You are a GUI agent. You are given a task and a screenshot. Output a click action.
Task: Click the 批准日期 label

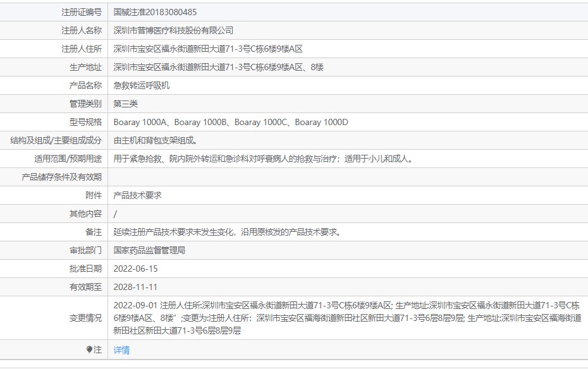[x=85, y=269]
